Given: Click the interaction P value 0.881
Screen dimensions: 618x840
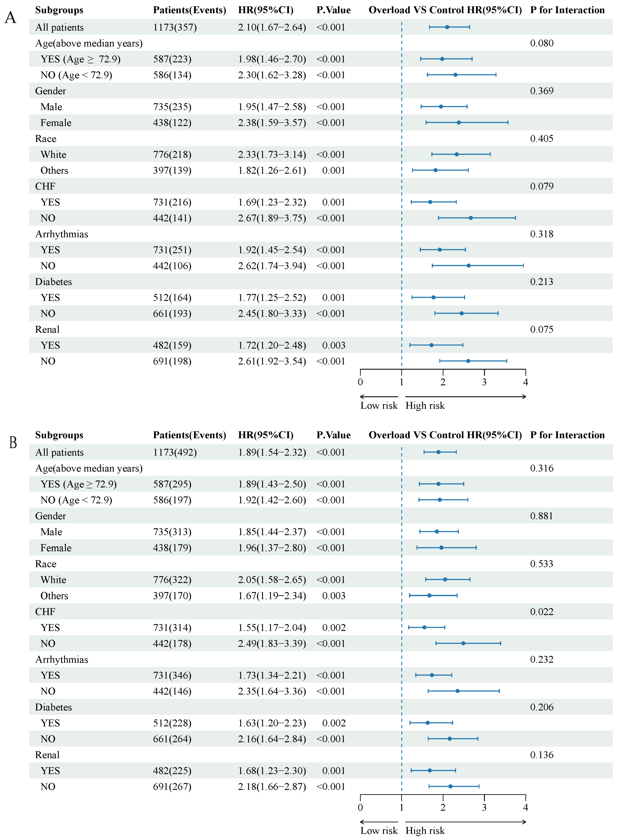Looking at the screenshot, I should tap(541, 516).
